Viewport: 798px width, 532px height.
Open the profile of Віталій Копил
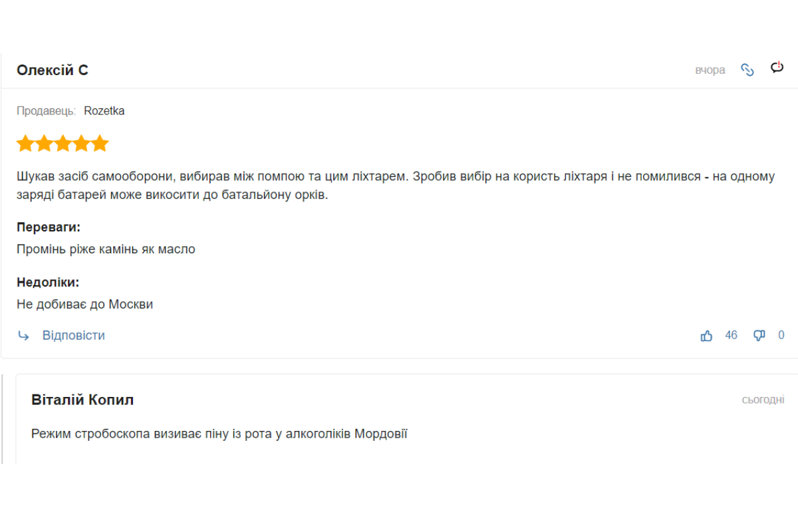click(82, 400)
